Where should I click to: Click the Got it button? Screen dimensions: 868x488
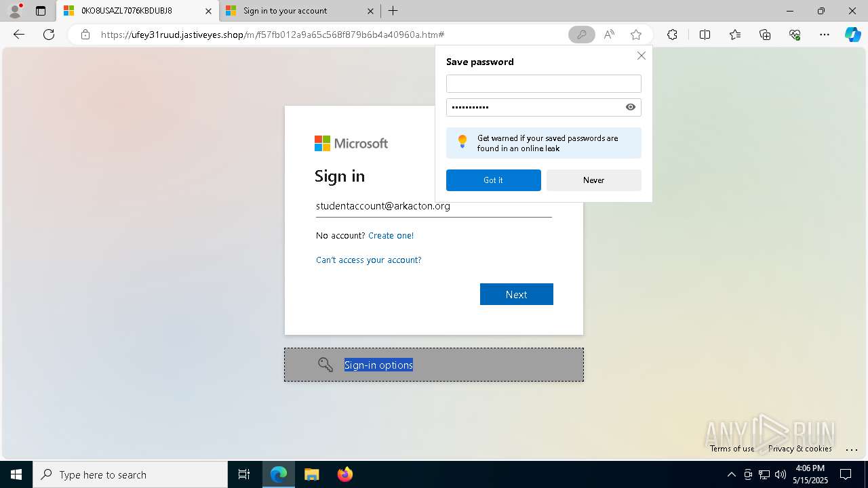494,180
